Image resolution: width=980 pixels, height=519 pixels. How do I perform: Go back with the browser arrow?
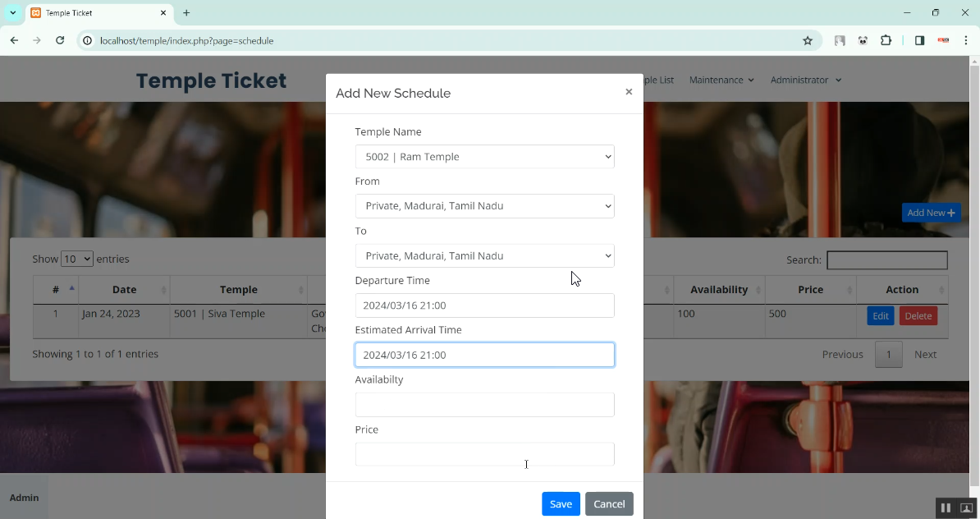click(x=14, y=40)
